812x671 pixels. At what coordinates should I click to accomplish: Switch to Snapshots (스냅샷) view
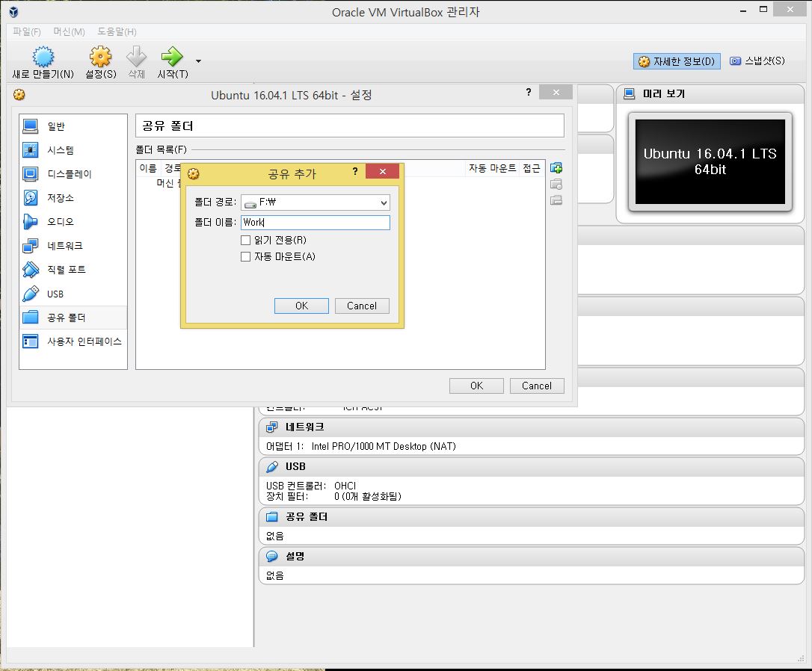pyautogui.click(x=757, y=61)
